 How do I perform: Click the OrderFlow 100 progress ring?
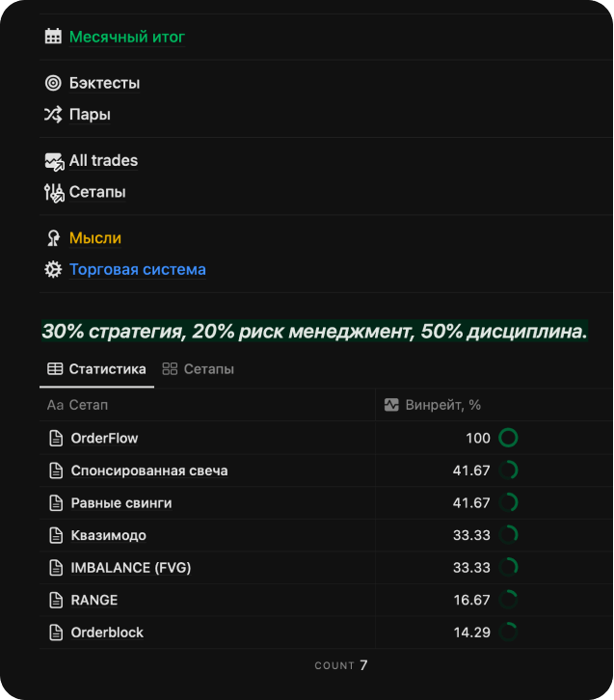click(x=508, y=439)
